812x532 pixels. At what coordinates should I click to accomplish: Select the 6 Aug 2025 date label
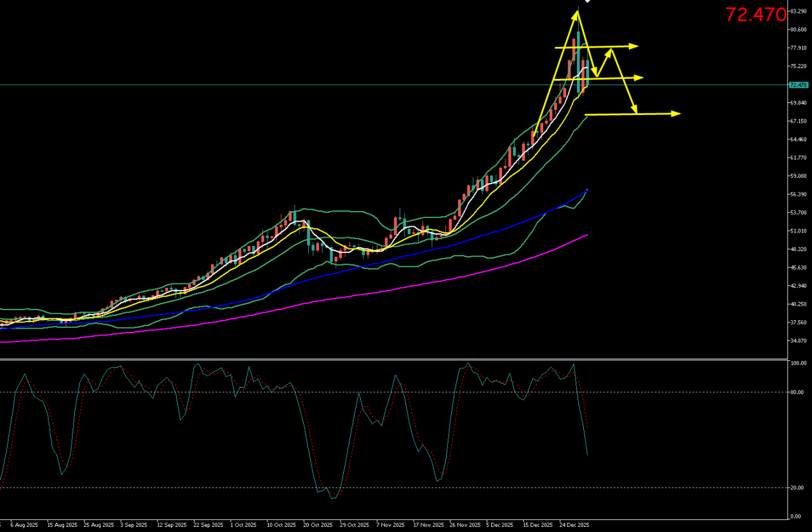[x=24, y=526]
